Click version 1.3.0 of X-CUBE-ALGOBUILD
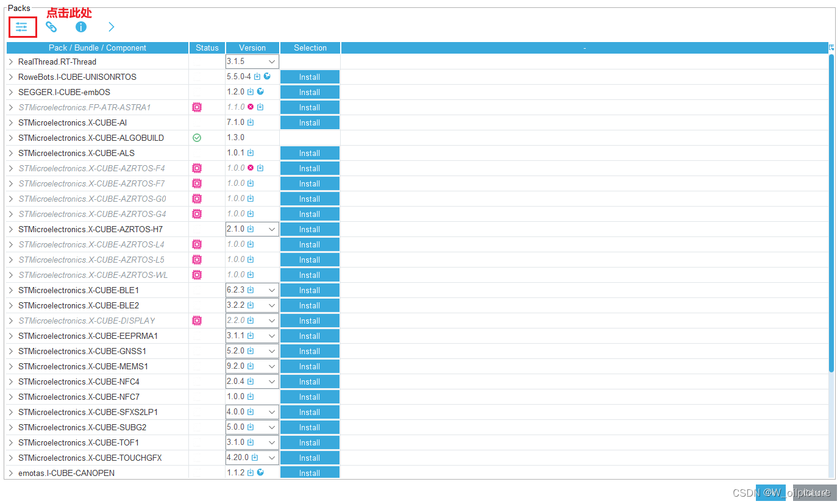 pos(235,138)
